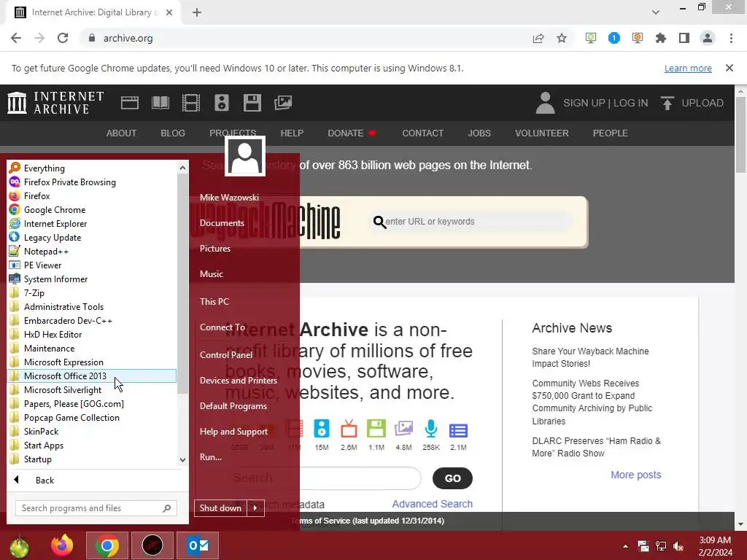Open the VOLUNTEER nav item
The width and height of the screenshot is (747, 560).
[x=542, y=133]
